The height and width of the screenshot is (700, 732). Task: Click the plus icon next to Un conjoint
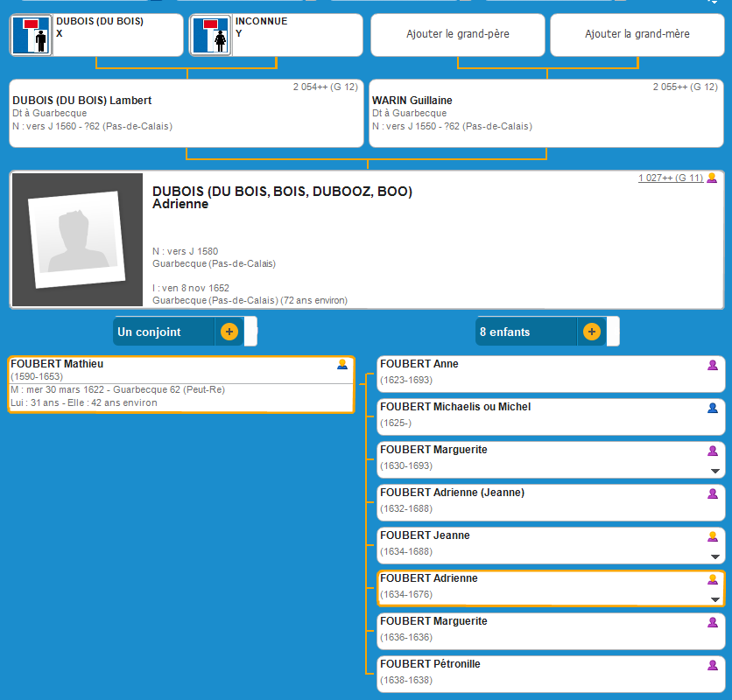point(229,332)
